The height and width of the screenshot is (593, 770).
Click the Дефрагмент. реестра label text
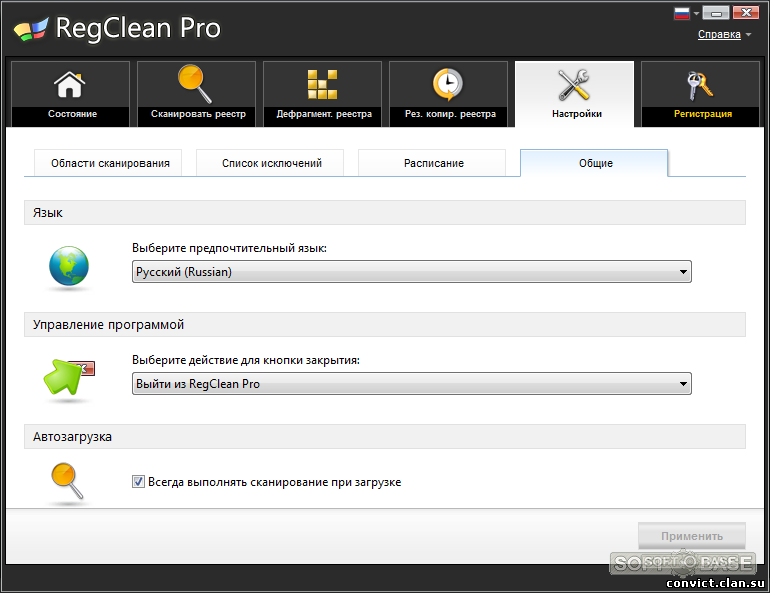[x=324, y=114]
